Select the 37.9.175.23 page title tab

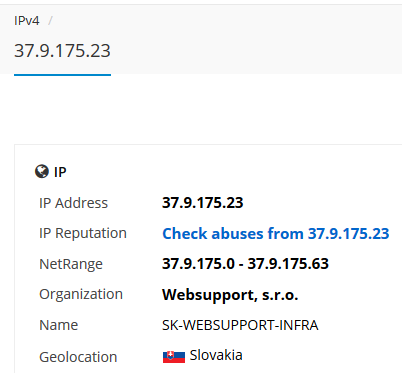click(x=62, y=51)
